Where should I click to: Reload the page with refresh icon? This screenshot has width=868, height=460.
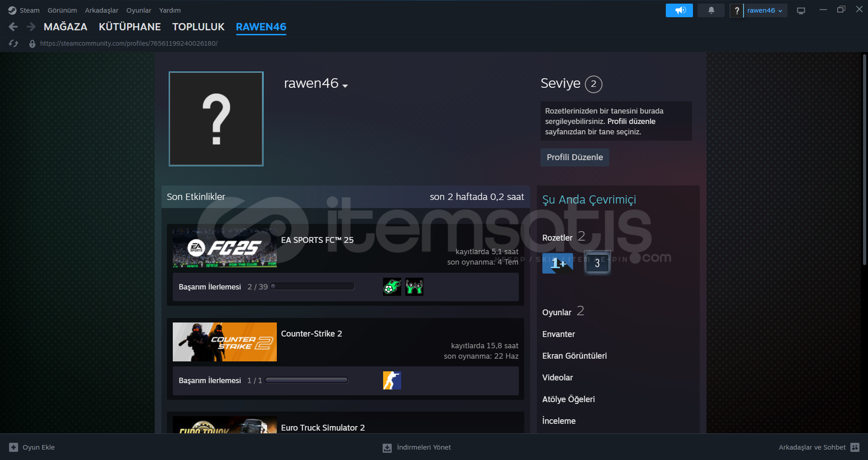click(x=14, y=43)
